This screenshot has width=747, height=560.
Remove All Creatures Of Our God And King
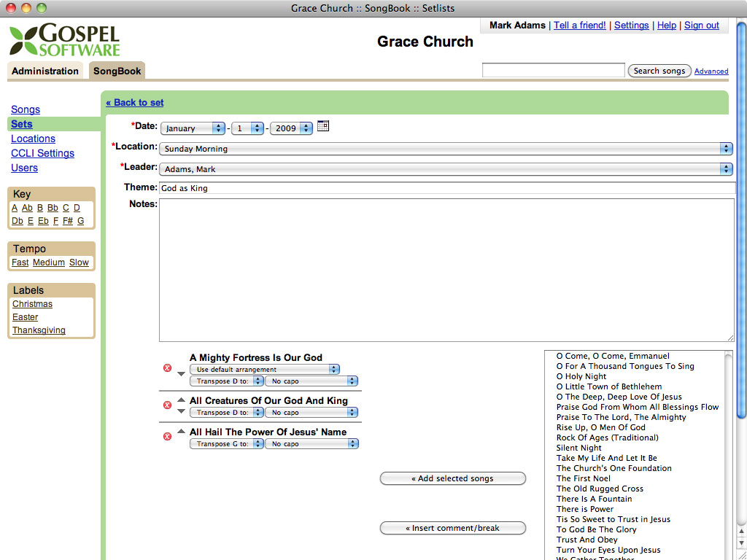click(167, 405)
